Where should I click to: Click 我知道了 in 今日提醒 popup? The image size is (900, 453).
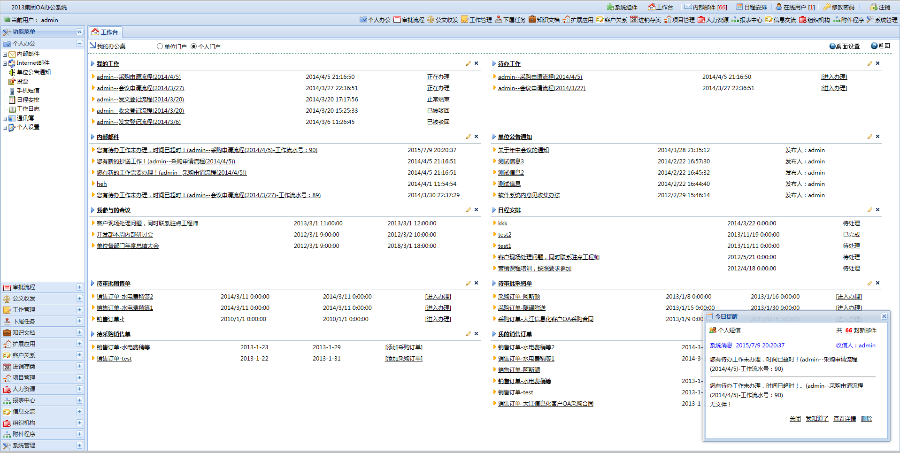click(x=817, y=419)
